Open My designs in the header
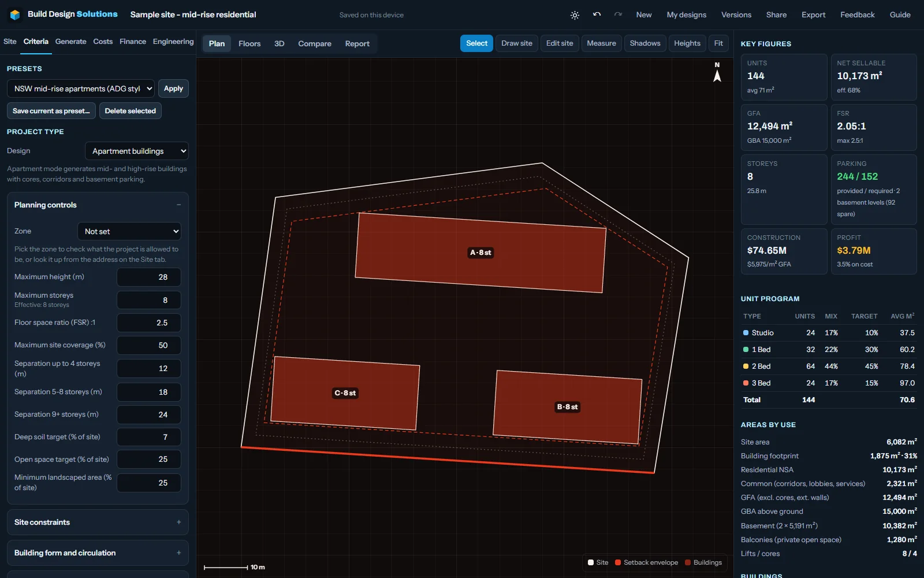The height and width of the screenshot is (578, 924). point(687,15)
